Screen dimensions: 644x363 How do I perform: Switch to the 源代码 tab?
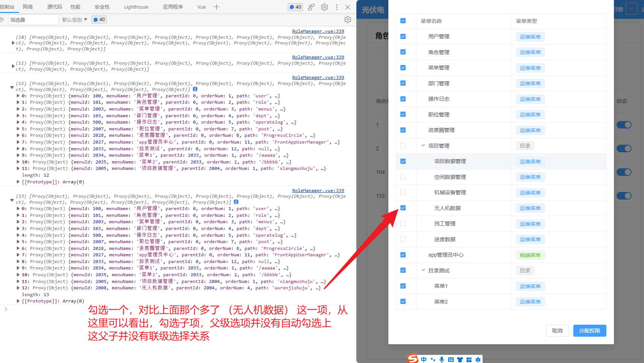[x=55, y=7]
